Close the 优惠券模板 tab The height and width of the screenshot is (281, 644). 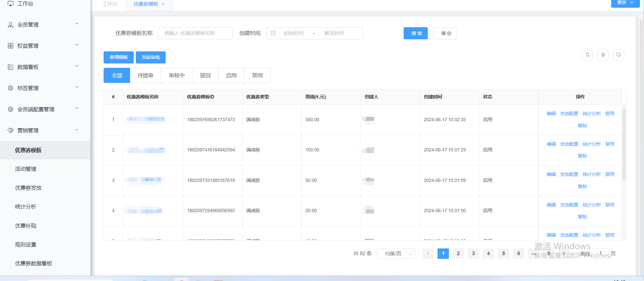coord(163,4)
